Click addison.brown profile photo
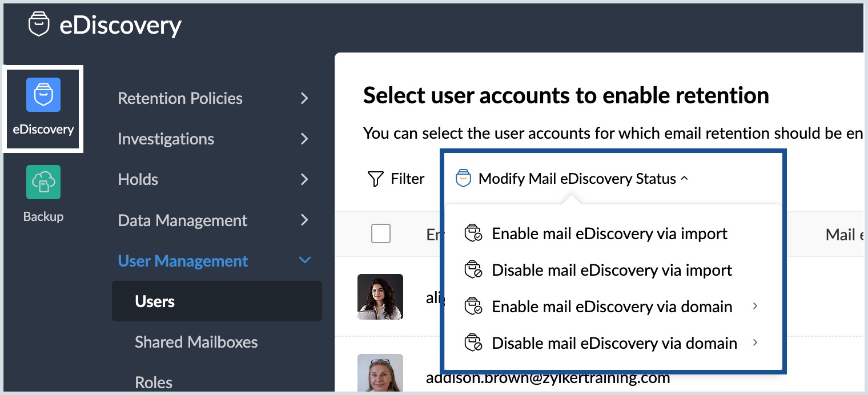Image resolution: width=868 pixels, height=395 pixels. coord(380,373)
